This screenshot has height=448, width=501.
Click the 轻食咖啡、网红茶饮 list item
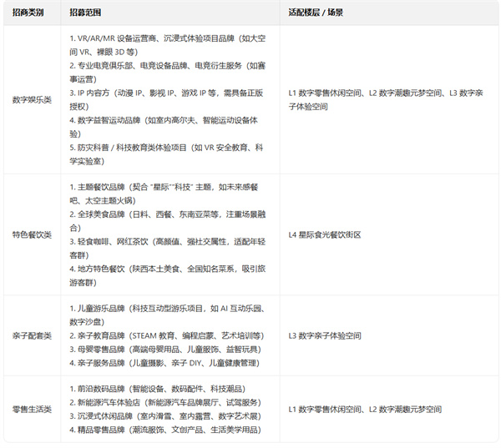point(167,241)
